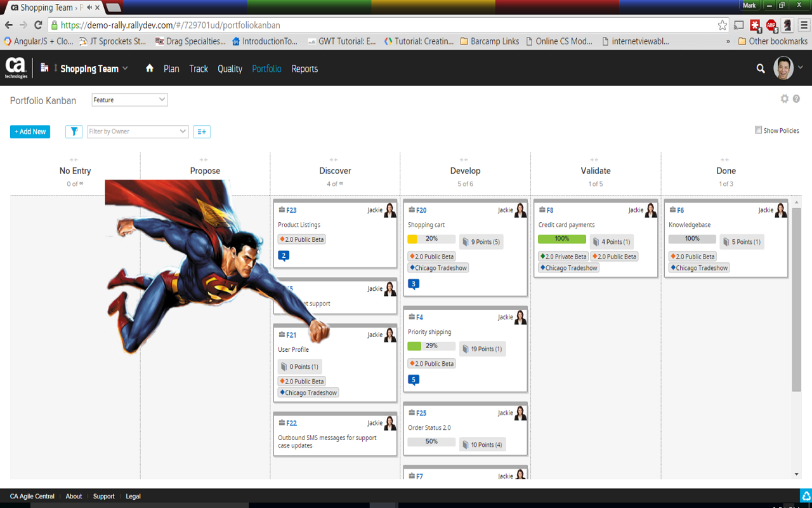Open the discussion bubble on F20 card

click(x=414, y=284)
